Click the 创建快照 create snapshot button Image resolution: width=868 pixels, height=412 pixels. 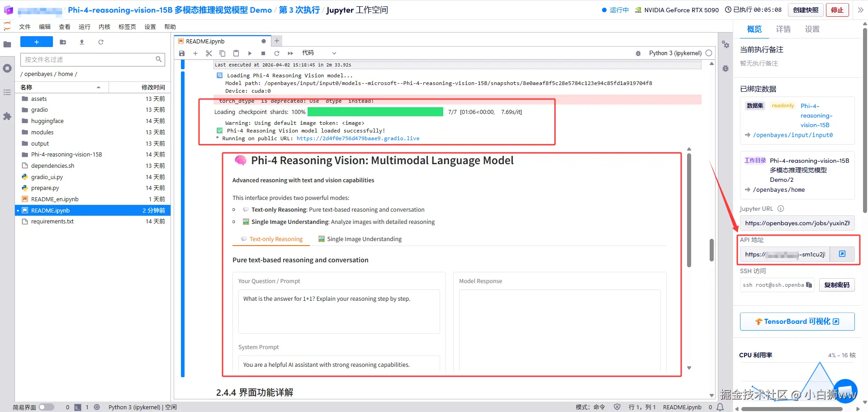pyautogui.click(x=806, y=10)
